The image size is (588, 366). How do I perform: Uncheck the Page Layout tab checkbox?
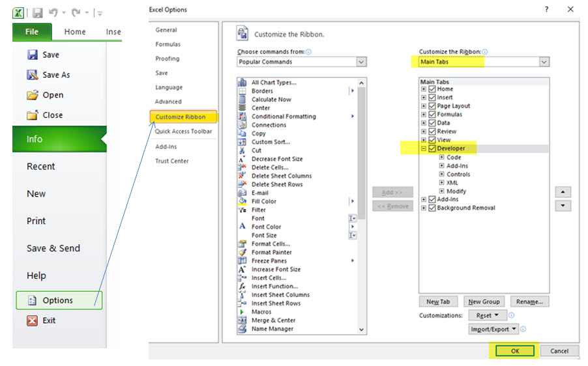pyautogui.click(x=432, y=106)
